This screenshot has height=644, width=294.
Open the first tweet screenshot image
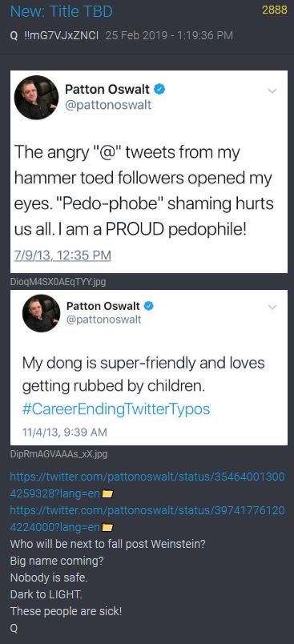tap(149, 171)
